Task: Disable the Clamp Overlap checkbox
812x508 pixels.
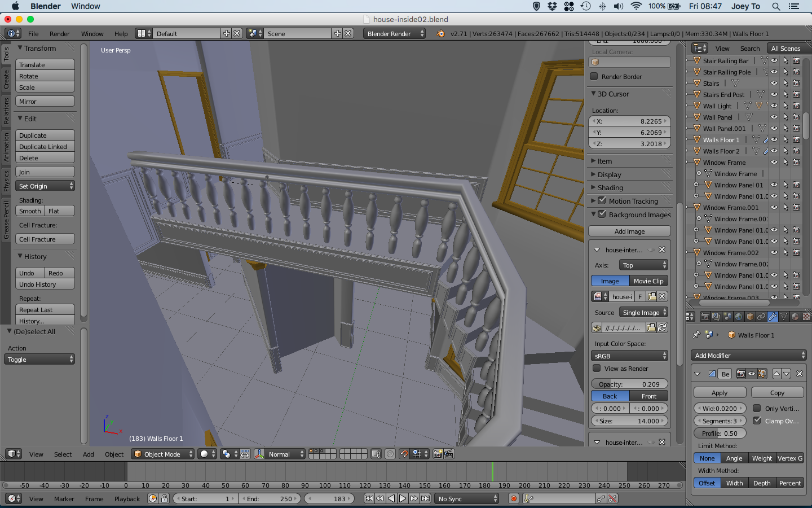Action: (x=757, y=421)
